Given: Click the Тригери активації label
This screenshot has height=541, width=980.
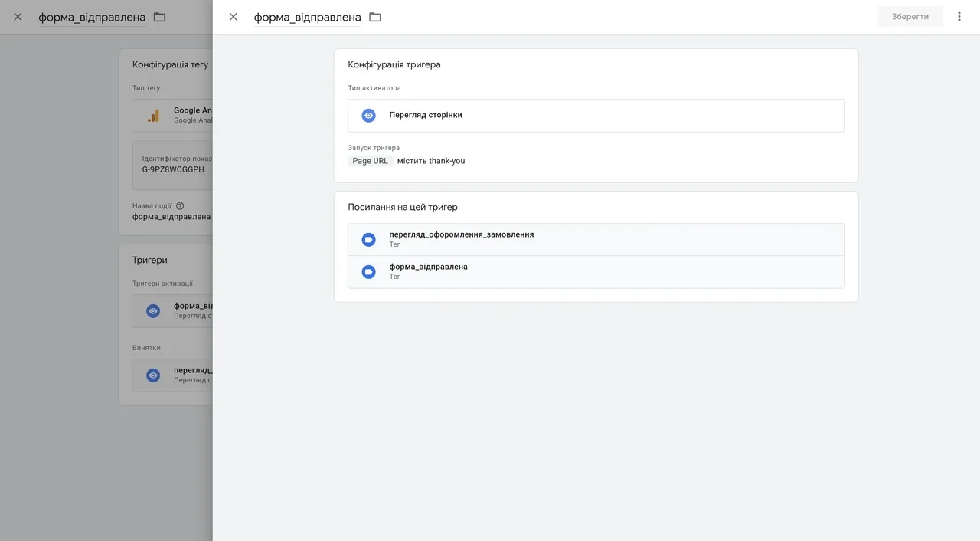Looking at the screenshot, I should point(162,284).
